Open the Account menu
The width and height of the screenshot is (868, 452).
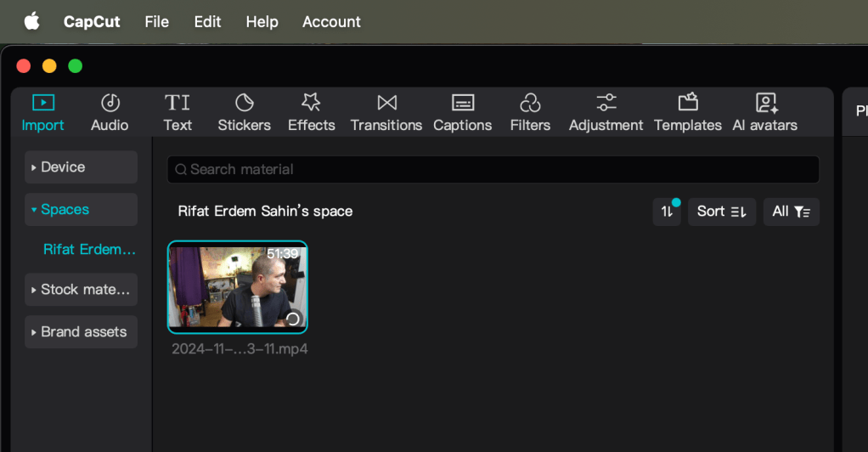click(331, 21)
